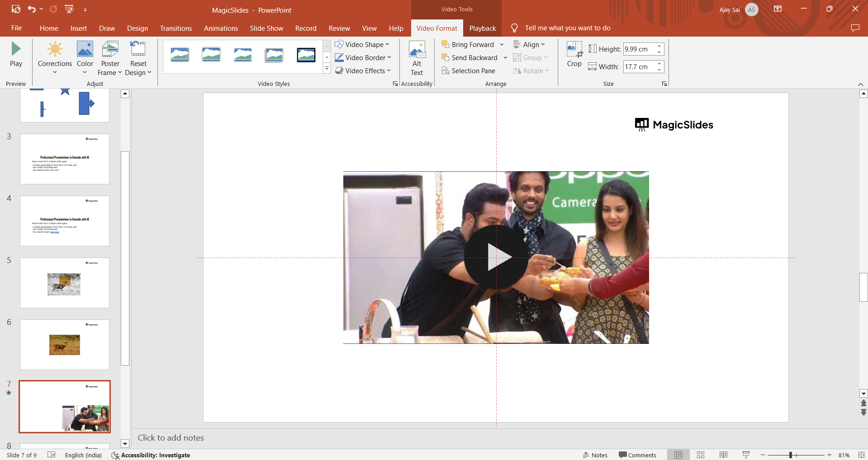Click the zoom slider handle
This screenshot has width=868, height=460.
[791, 455]
